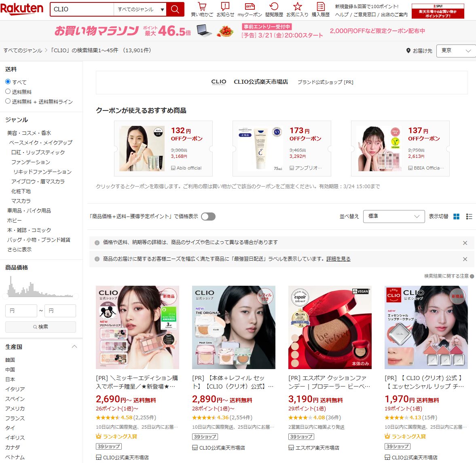Close the price and shipping notice

click(x=465, y=243)
